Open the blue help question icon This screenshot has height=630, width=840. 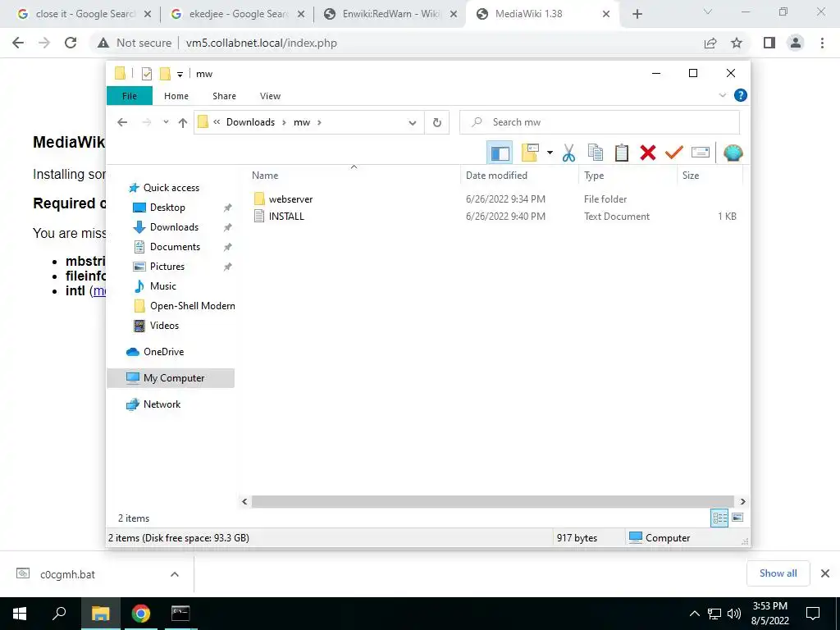pos(741,95)
